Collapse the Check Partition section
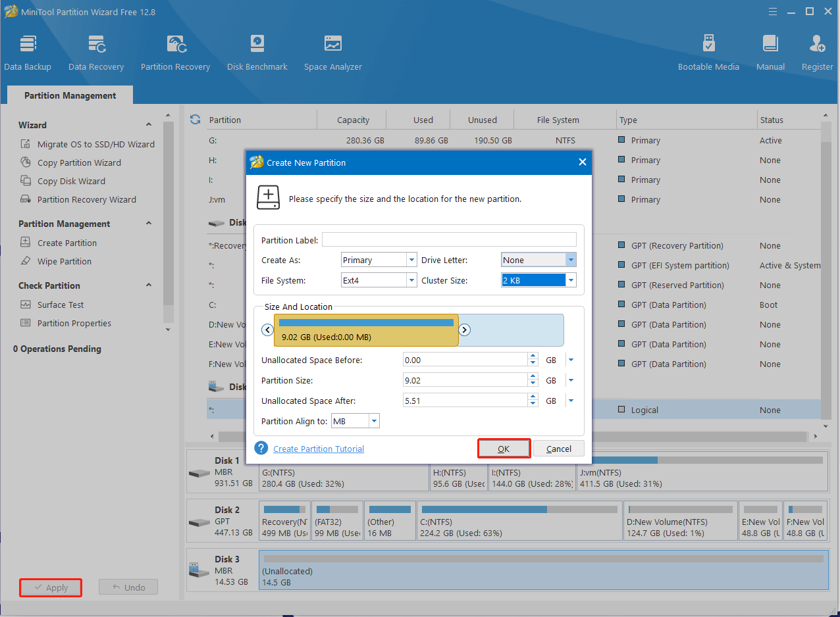Screen dimensions: 840x617 149,285
